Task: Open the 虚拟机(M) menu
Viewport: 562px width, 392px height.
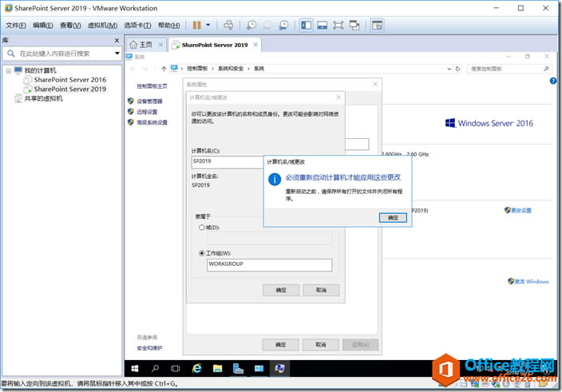Action: 100,26
